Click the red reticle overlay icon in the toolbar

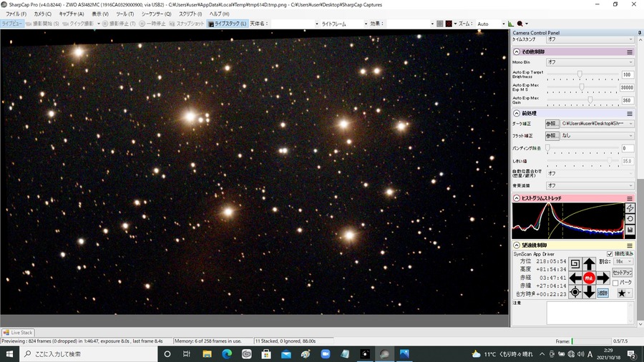[x=449, y=24]
